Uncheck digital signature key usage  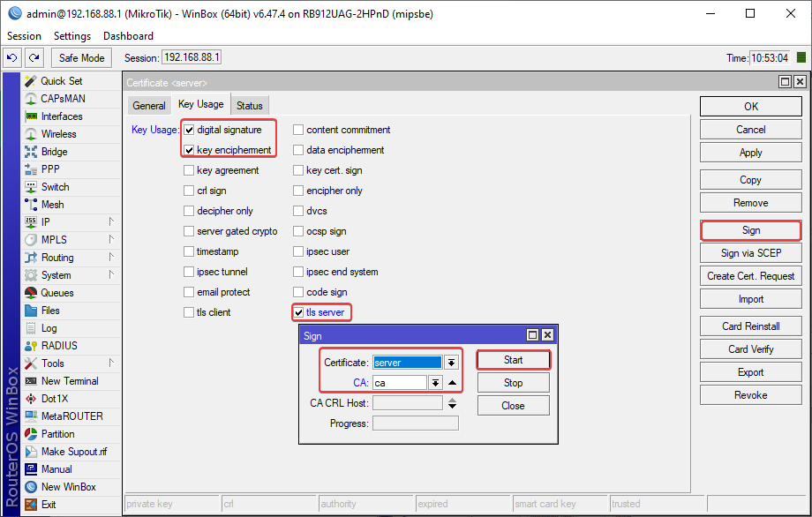point(190,130)
